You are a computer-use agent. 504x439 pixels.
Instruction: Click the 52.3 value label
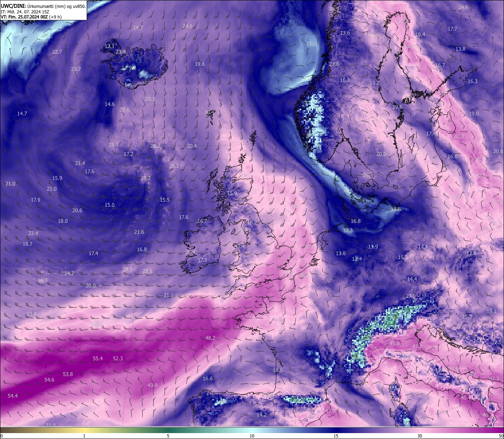coord(118,358)
